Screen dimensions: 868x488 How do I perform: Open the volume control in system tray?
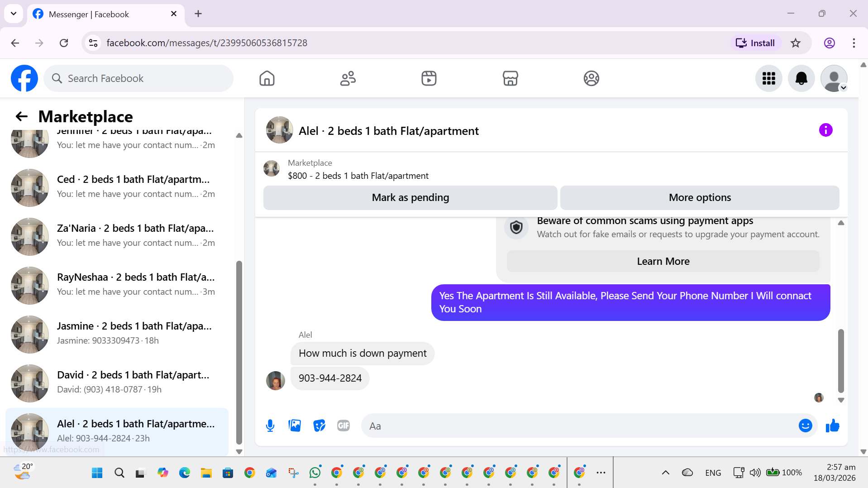pyautogui.click(x=755, y=473)
